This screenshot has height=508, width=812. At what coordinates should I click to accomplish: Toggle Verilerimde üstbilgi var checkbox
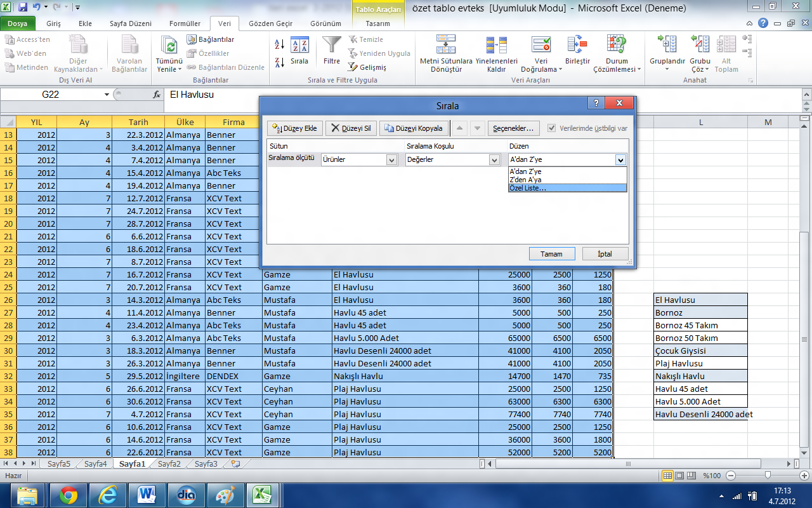point(552,128)
